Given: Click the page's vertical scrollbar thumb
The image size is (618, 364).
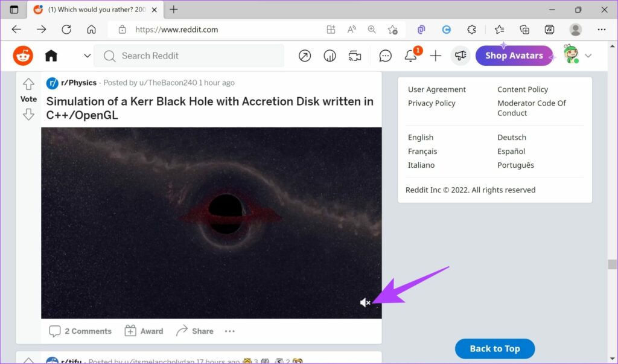Looking at the screenshot, I should [x=613, y=264].
